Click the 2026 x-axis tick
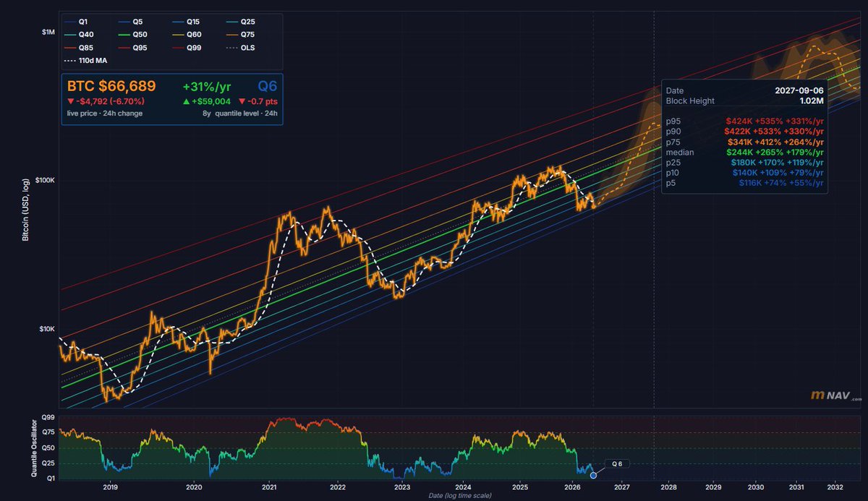868x501 pixels. click(x=573, y=489)
